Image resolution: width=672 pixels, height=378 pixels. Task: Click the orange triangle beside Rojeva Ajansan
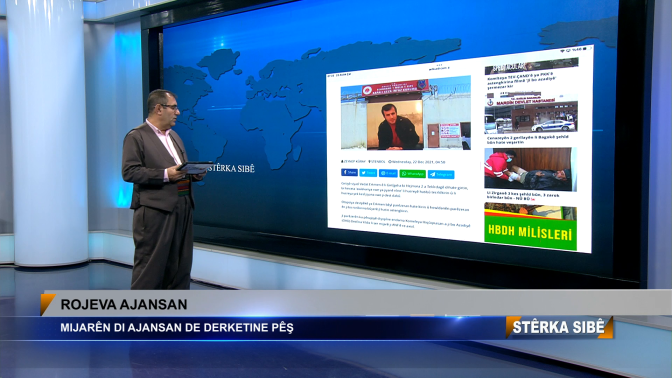(47, 304)
